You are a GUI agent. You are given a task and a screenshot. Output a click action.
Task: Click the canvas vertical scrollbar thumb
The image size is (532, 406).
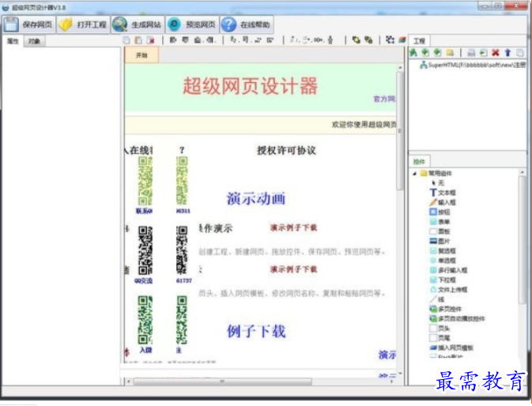tap(400, 130)
